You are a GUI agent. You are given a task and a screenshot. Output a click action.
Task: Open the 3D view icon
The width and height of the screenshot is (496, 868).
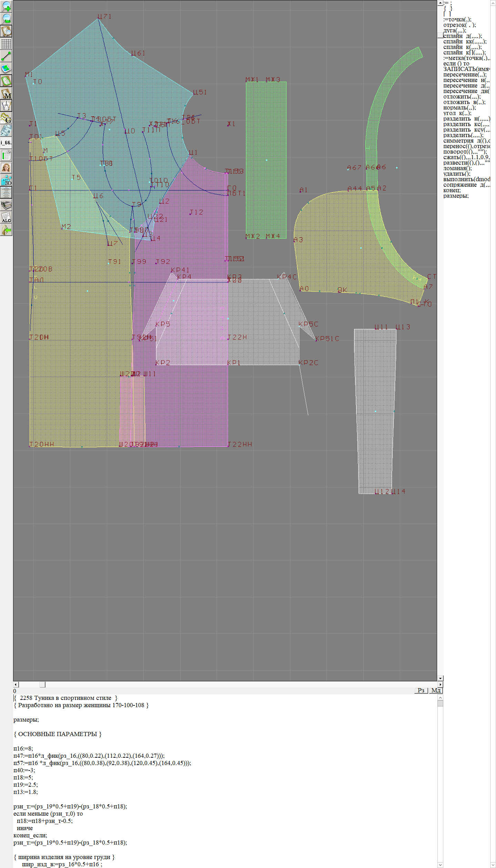pyautogui.click(x=6, y=180)
